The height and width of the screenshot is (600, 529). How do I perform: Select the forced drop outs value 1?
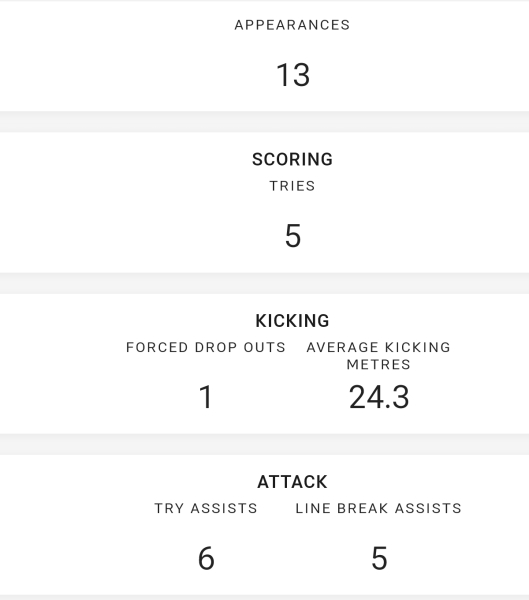tap(206, 397)
